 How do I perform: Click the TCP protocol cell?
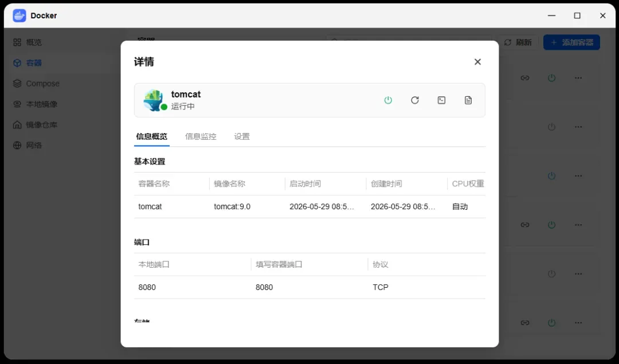pos(381,287)
